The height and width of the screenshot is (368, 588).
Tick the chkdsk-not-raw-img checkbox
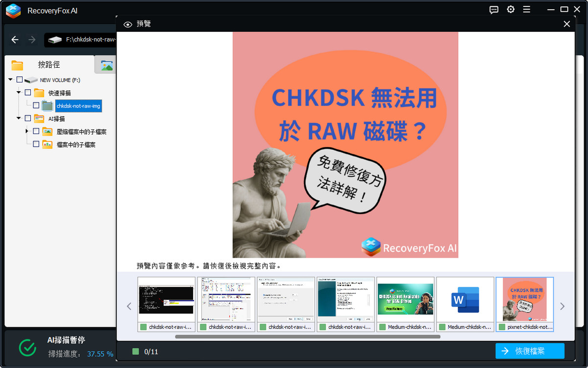[36, 105]
